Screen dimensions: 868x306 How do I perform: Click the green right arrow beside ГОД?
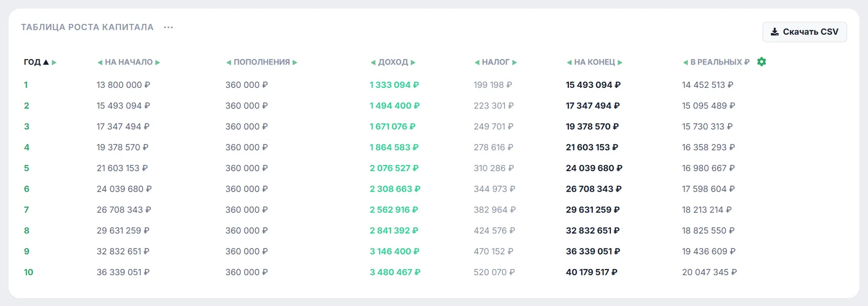tap(54, 62)
